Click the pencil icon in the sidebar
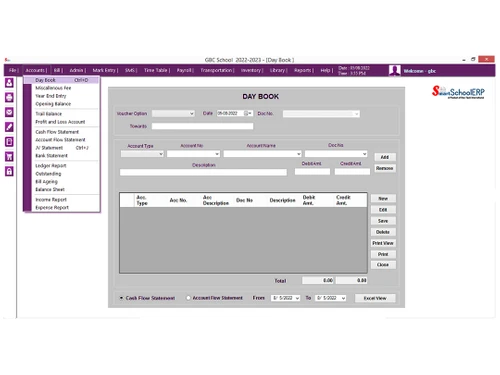500x375 pixels. point(9,127)
